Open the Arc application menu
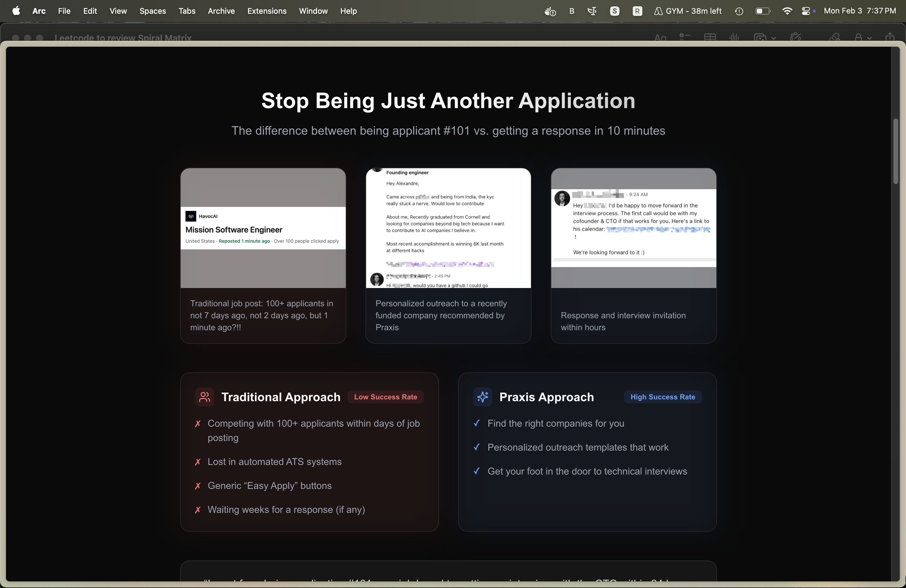The width and height of the screenshot is (906, 588). pyautogui.click(x=39, y=11)
